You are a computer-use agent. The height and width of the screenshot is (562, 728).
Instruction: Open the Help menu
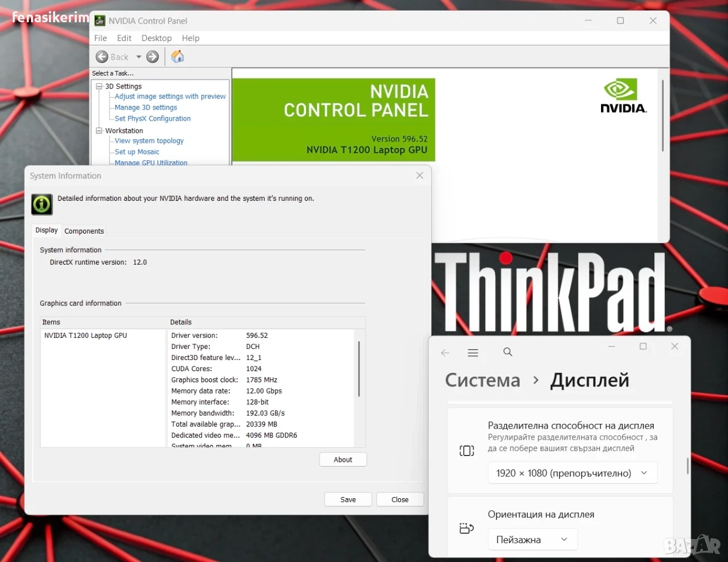click(191, 38)
